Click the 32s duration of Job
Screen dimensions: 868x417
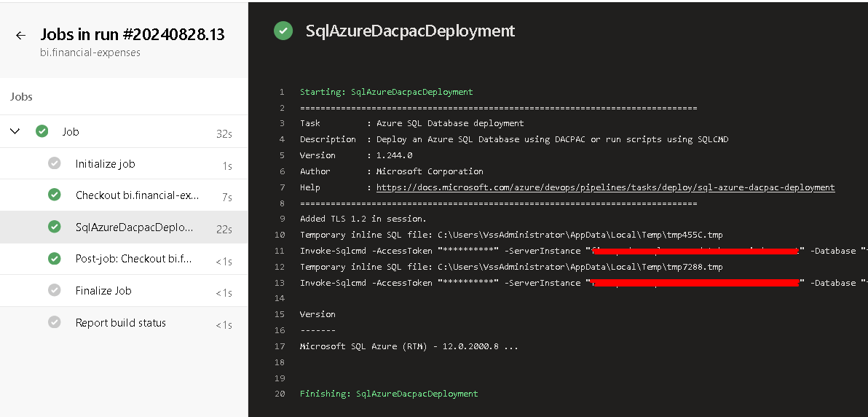pyautogui.click(x=224, y=133)
